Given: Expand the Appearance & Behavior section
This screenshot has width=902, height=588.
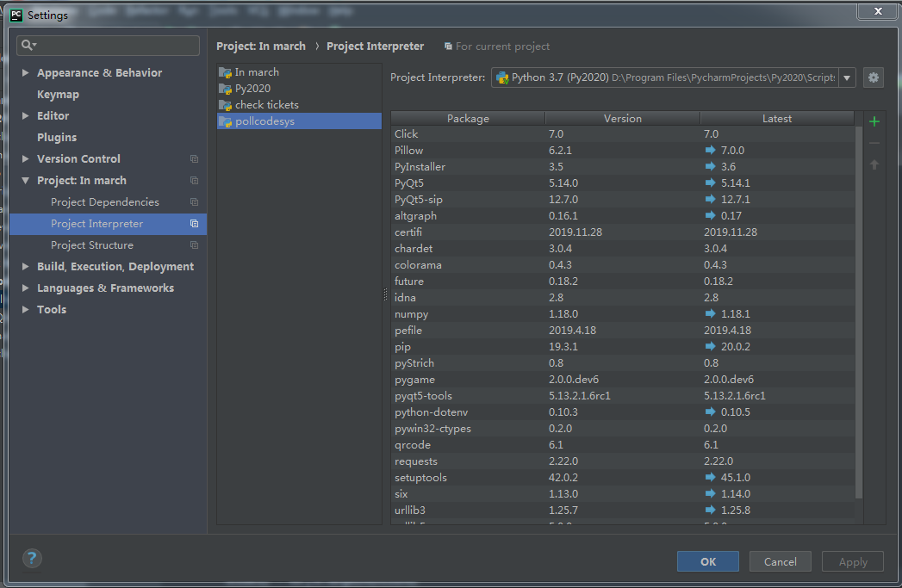Looking at the screenshot, I should coord(25,72).
